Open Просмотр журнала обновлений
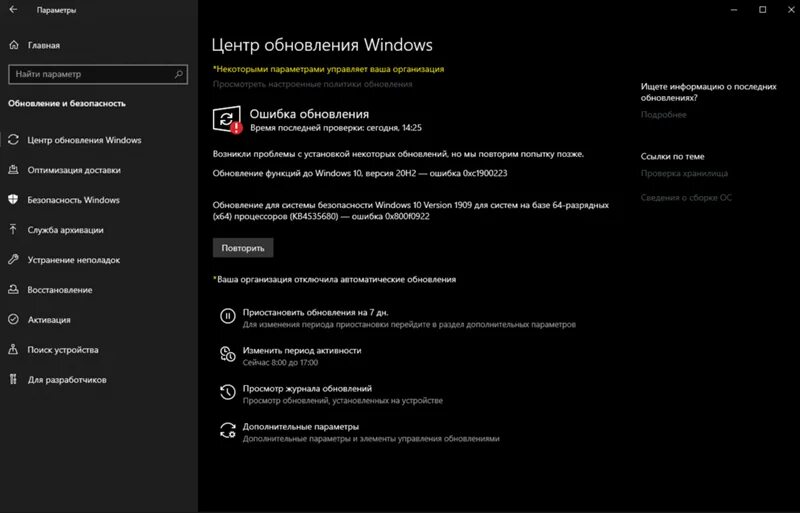 click(x=307, y=388)
